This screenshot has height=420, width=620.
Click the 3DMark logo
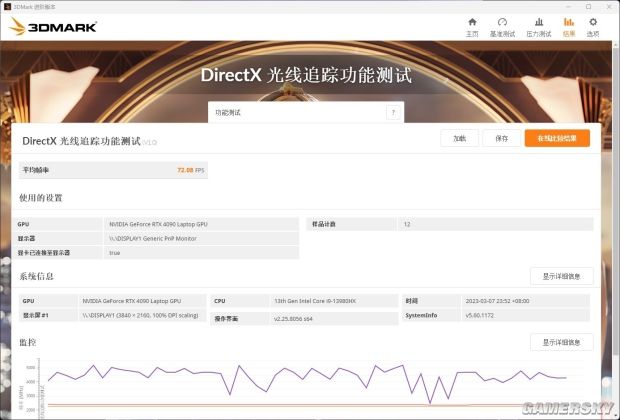click(53, 27)
